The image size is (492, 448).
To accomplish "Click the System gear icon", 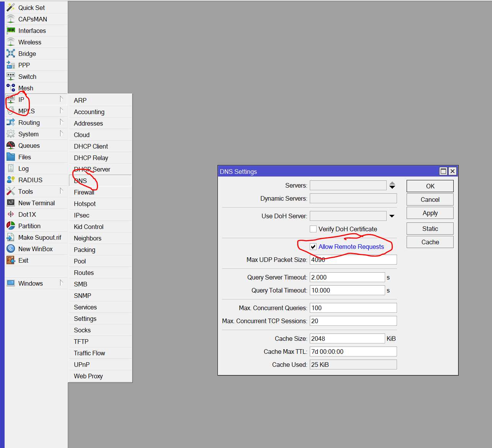I will point(11,134).
